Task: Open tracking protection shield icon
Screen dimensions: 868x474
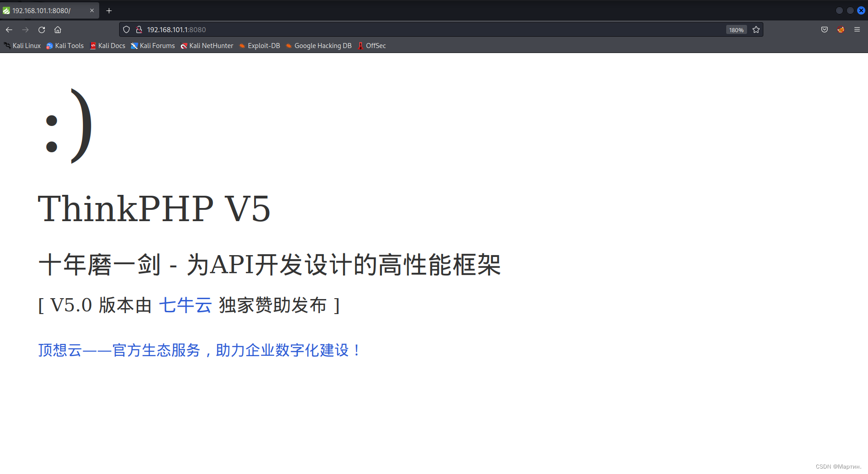Action: [x=126, y=30]
